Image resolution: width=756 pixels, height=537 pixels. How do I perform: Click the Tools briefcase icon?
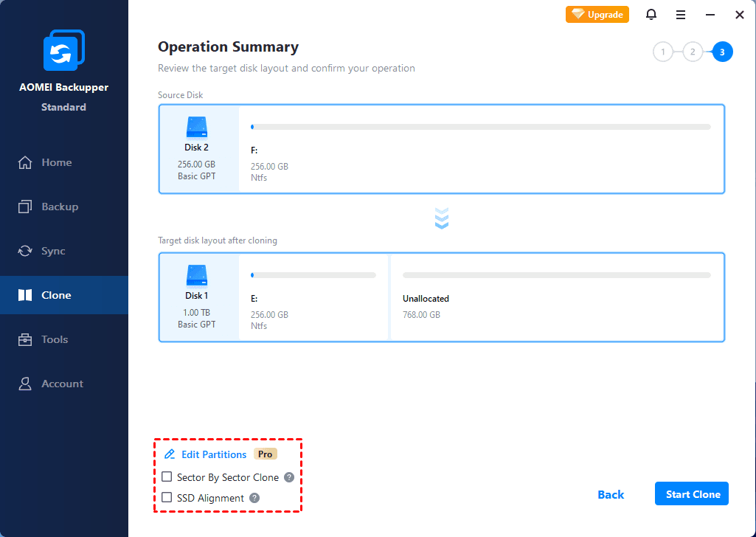[x=25, y=339]
